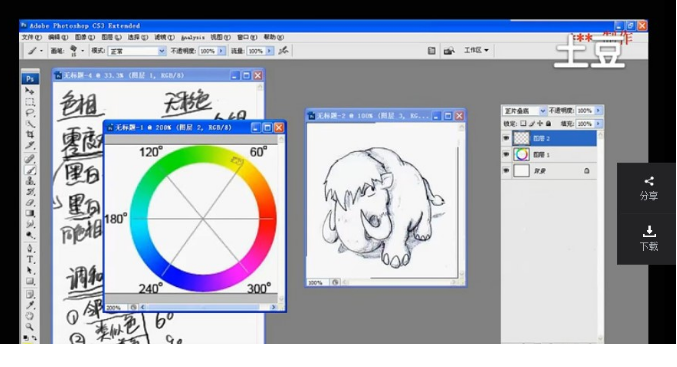Click the download button on the overlay
Viewport: 677px width, 367px height.
(x=649, y=238)
